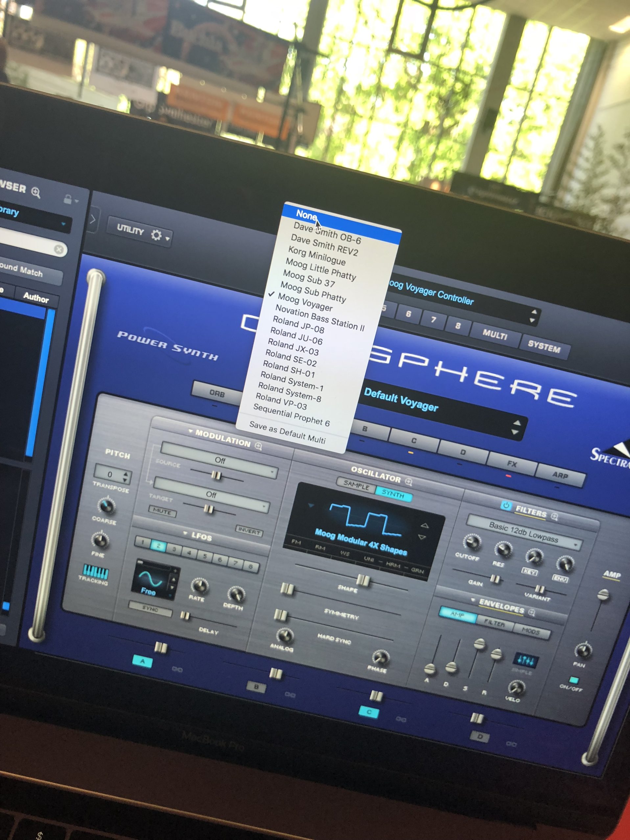Select LFO 2 tab
Image resolution: width=630 pixels, height=840 pixels.
(158, 546)
